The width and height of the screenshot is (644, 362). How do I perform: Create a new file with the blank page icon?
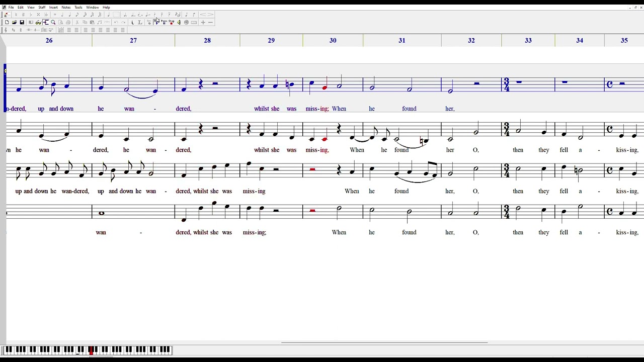tap(7, 22)
